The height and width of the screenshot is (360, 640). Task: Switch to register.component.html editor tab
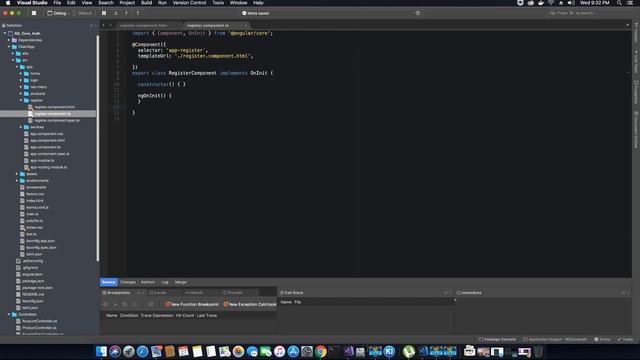click(143, 25)
